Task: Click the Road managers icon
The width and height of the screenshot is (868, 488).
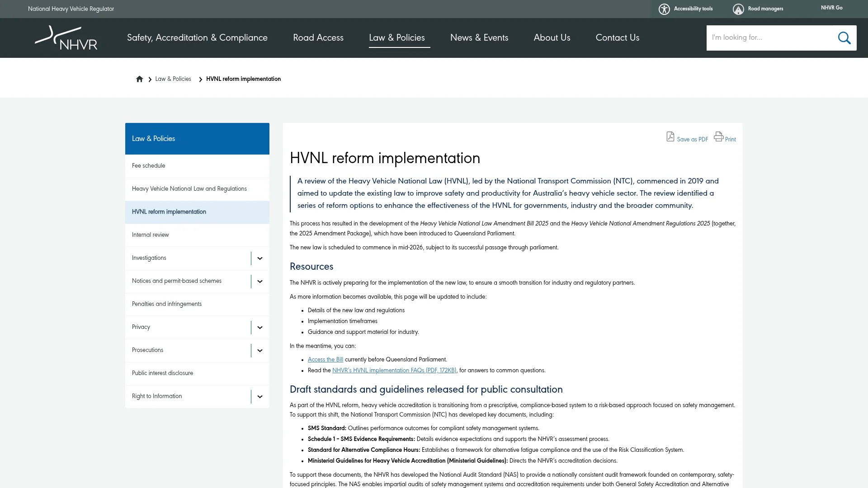Action: pos(738,9)
